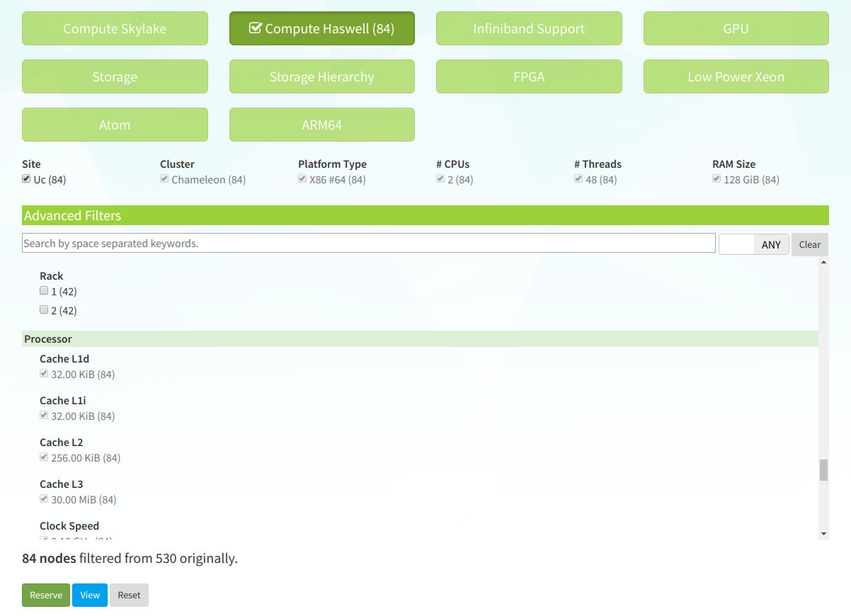The image size is (851, 616).
Task: Click the Cache L2 label
Action: tap(62, 443)
